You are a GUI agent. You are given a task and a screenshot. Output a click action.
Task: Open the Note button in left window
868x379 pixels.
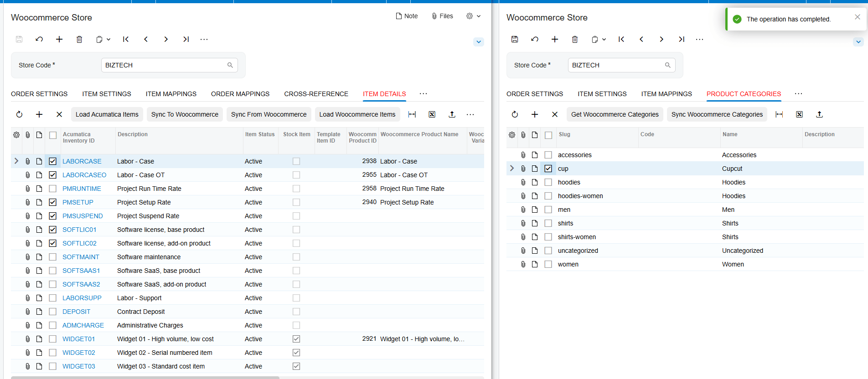click(407, 16)
